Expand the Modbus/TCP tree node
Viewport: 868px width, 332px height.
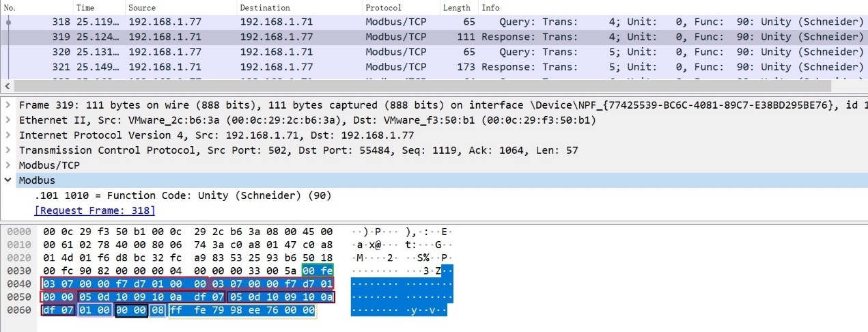pos(8,165)
